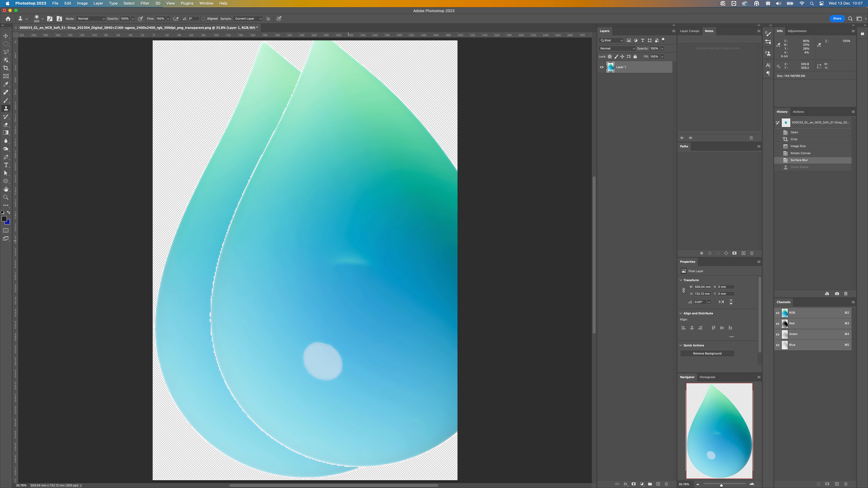Image resolution: width=868 pixels, height=488 pixels.
Task: Click the blue Share button
Action: click(837, 18)
